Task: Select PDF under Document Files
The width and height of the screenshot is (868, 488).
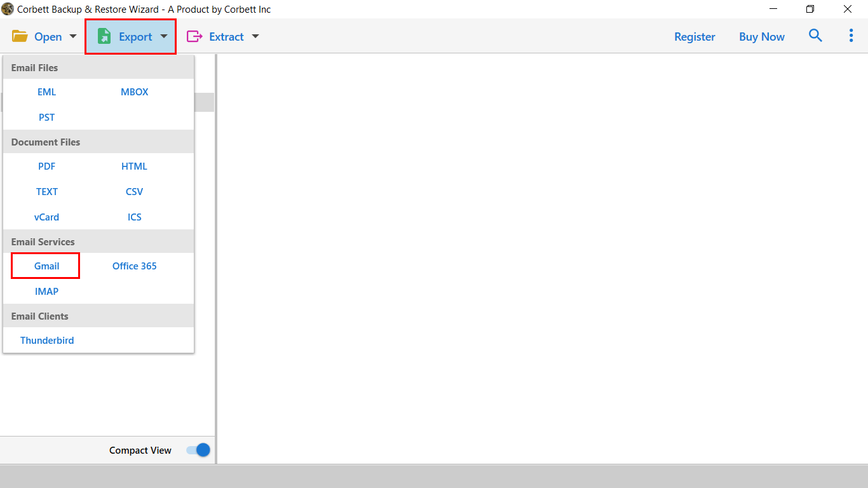Action: click(x=46, y=166)
